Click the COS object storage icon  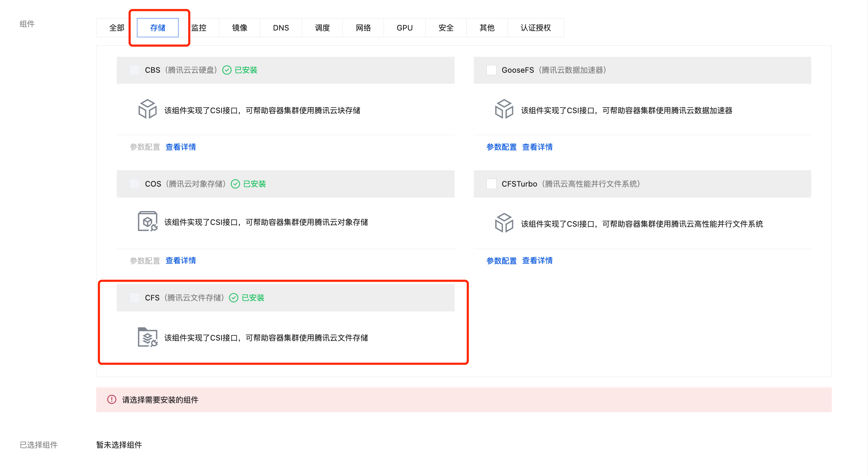point(147,221)
